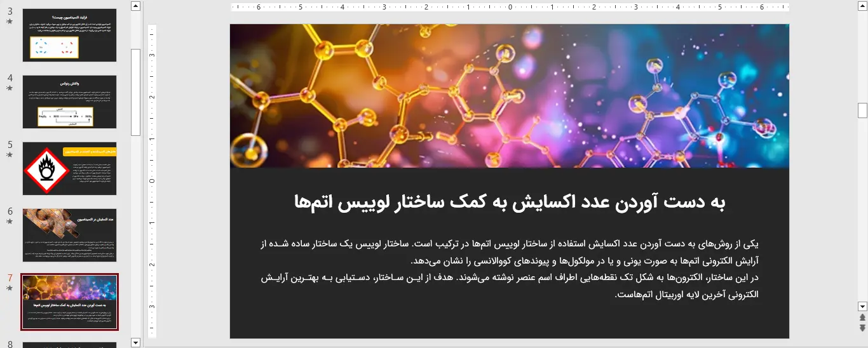The image size is (868, 348).
Task: Click the transition star icon under slide 3
Action: pyautogui.click(x=10, y=22)
